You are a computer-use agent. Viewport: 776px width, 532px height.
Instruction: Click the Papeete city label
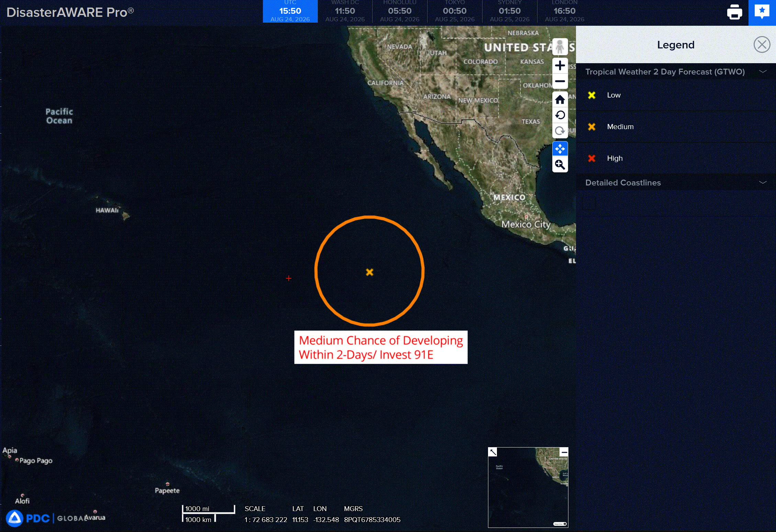click(x=167, y=490)
